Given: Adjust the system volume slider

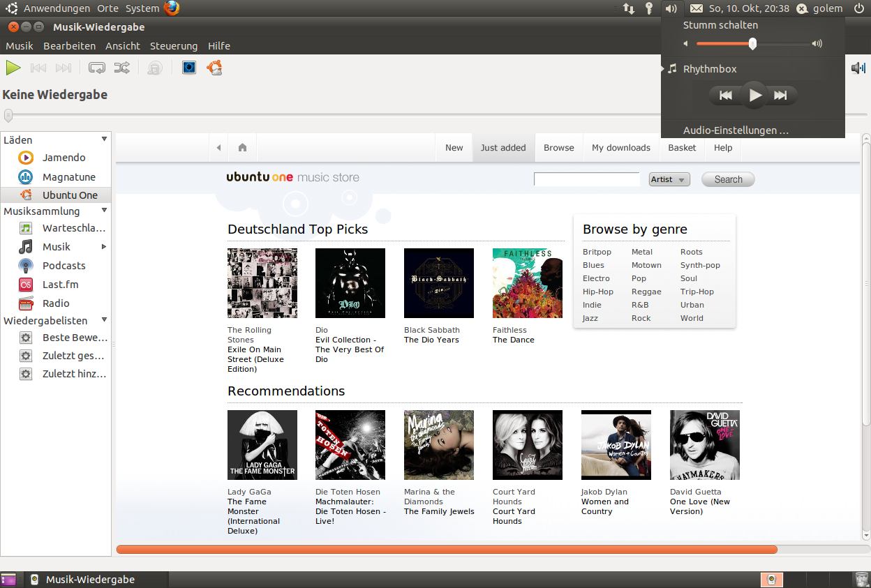Looking at the screenshot, I should pos(753,43).
